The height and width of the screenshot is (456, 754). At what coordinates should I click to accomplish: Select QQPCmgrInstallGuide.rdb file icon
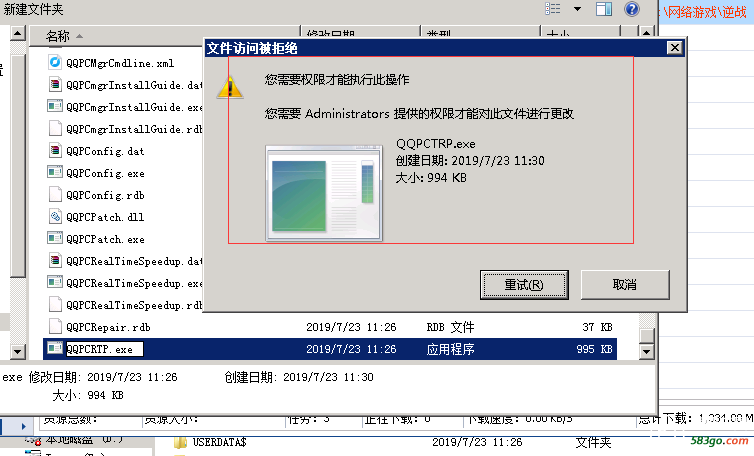(55, 128)
